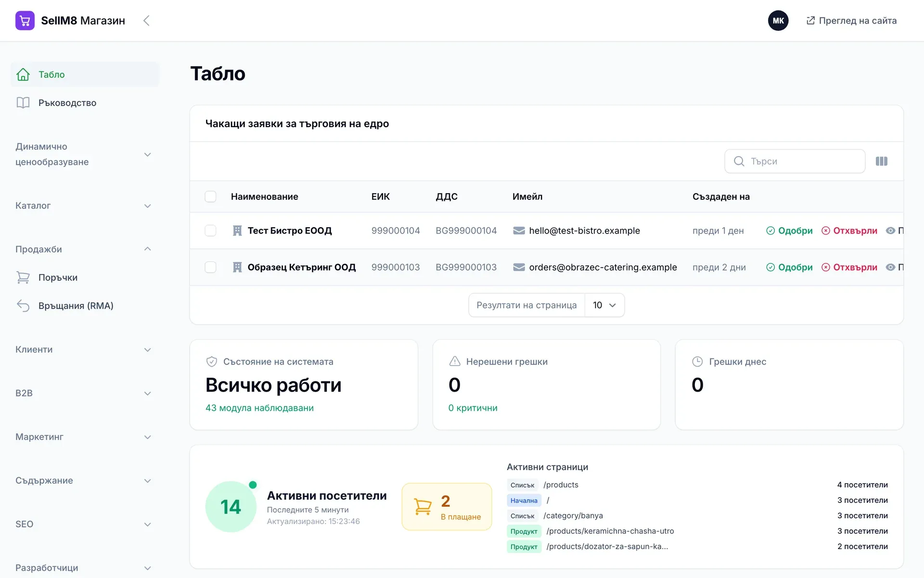Click the shield icon of Състояние на системата

coord(211,361)
